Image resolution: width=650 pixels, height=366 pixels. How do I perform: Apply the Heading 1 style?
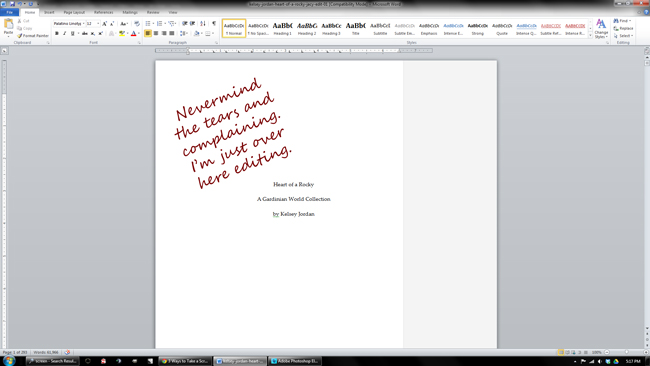coord(283,28)
